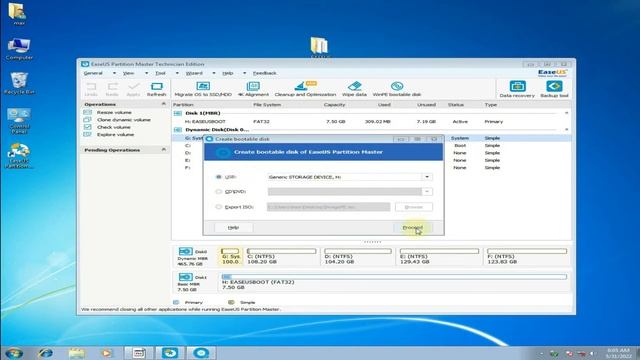Click Browse button for ISO path

[413, 207]
